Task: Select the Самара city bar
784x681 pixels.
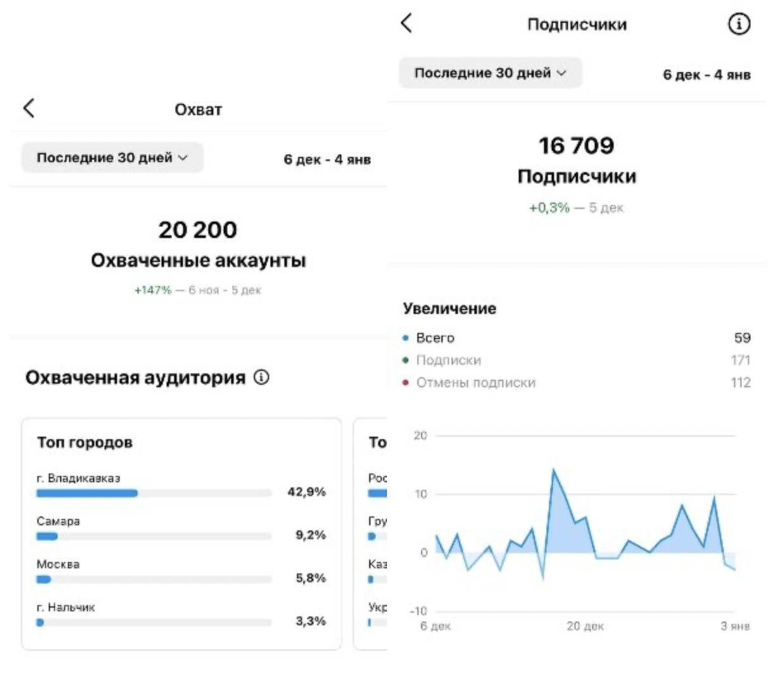Action: pos(47,536)
